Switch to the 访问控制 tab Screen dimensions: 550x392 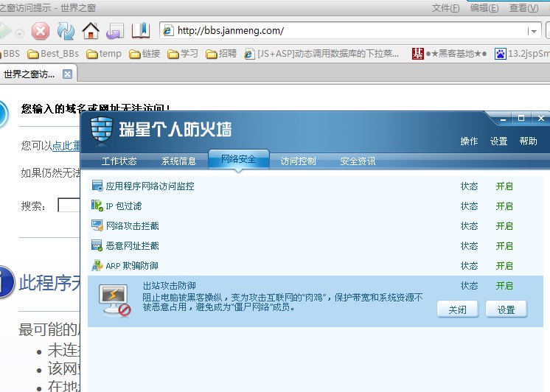[x=298, y=161]
